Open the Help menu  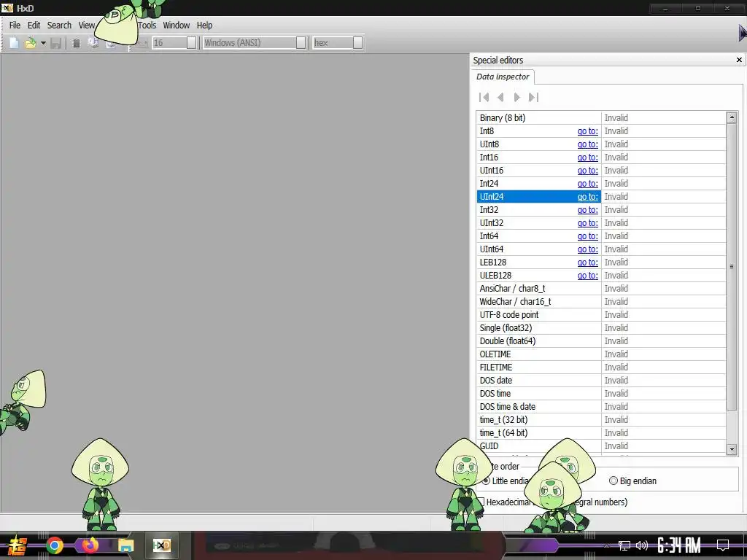[204, 26]
